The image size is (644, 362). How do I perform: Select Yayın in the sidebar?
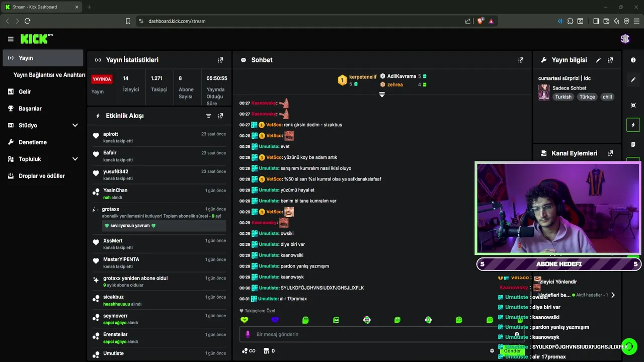43,58
